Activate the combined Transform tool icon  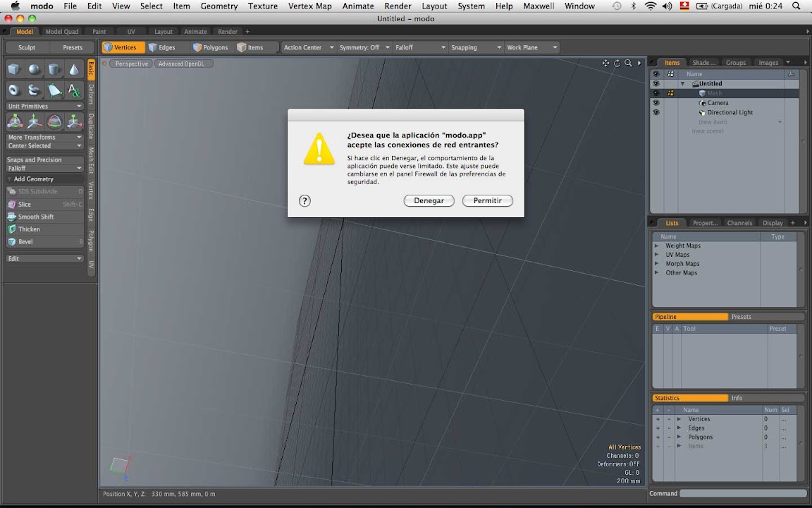[x=15, y=122]
